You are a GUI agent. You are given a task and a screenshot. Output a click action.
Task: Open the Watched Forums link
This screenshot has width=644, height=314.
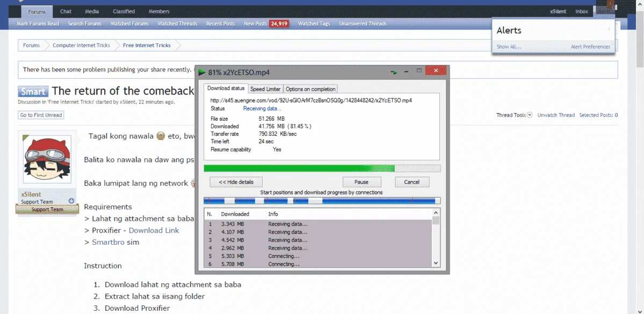click(x=129, y=24)
